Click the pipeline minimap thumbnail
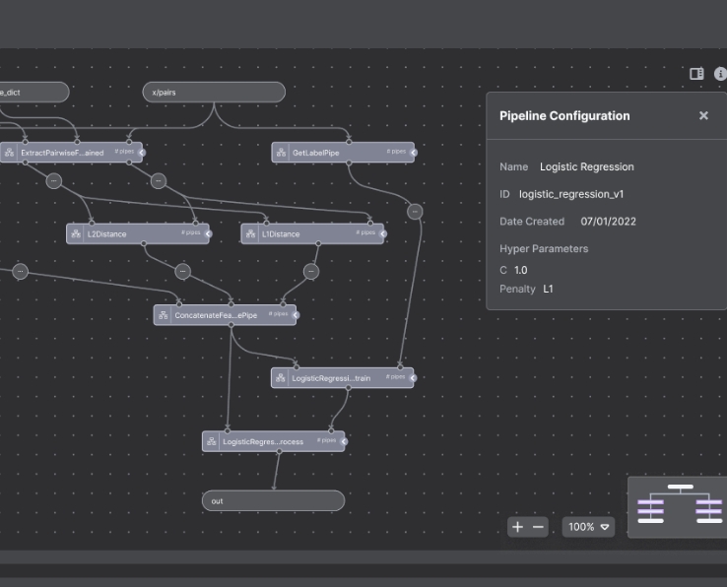The height and width of the screenshot is (588, 727). coord(679,506)
